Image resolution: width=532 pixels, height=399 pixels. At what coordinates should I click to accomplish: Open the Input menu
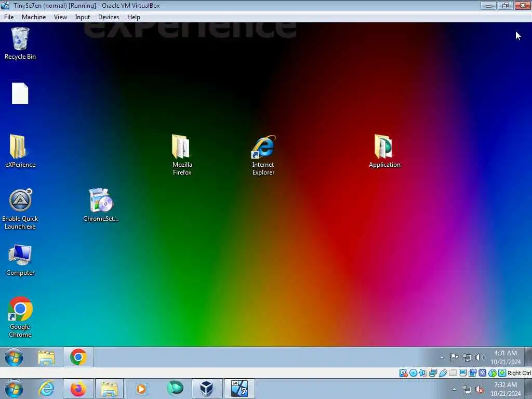point(82,17)
